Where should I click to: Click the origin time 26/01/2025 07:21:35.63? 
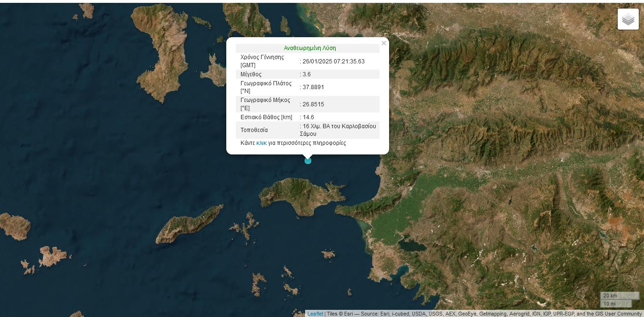[333, 61]
